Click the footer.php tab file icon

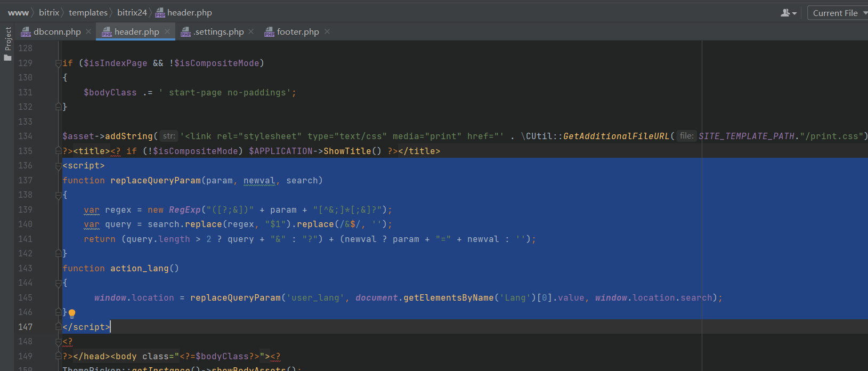point(269,33)
